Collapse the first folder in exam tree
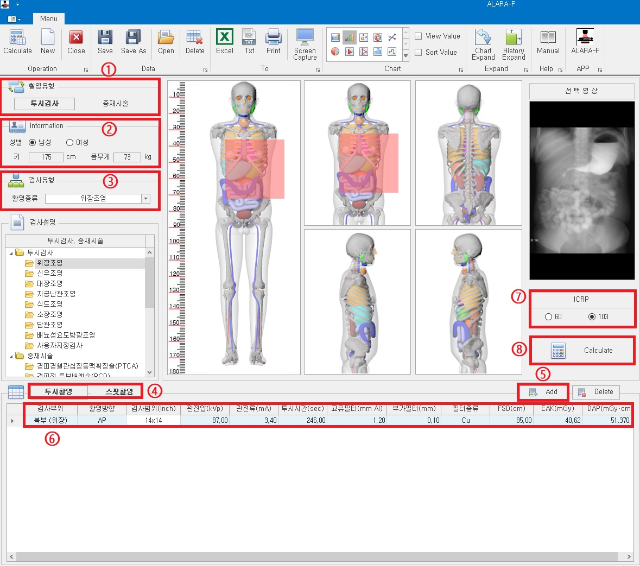640x566 pixels. pyautogui.click(x=11, y=253)
